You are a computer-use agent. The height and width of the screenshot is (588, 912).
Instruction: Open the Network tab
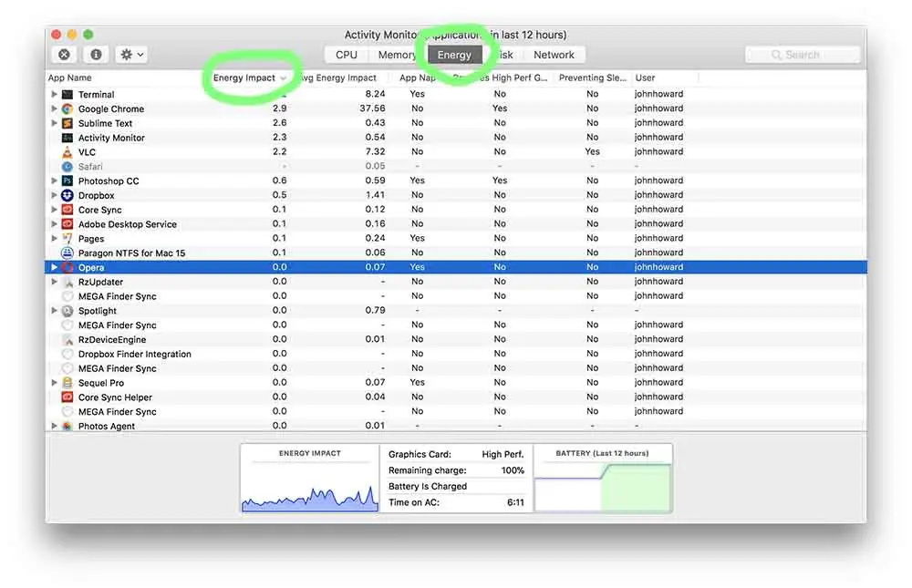[x=554, y=55]
